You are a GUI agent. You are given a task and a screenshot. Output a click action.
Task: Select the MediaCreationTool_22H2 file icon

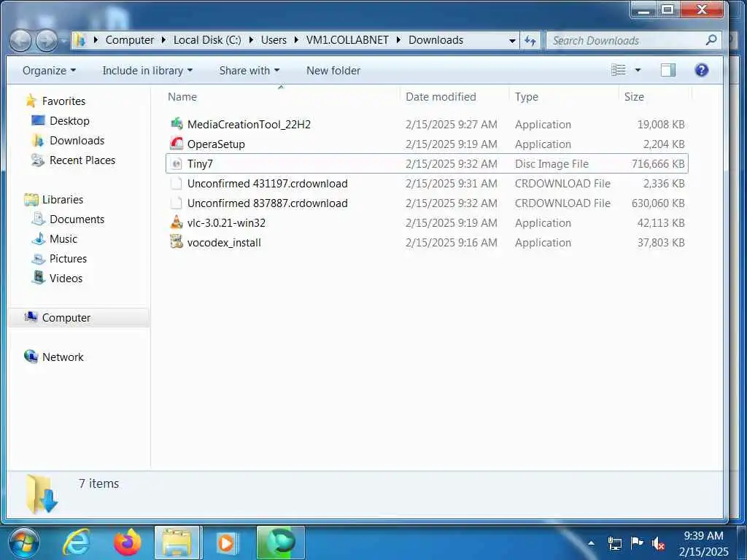pyautogui.click(x=177, y=124)
